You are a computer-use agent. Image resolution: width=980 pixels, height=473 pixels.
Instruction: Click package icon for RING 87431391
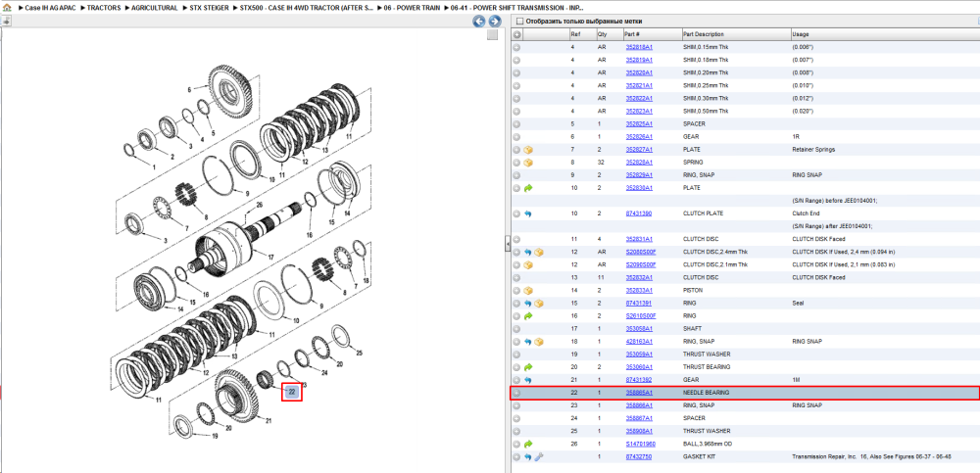539,303
